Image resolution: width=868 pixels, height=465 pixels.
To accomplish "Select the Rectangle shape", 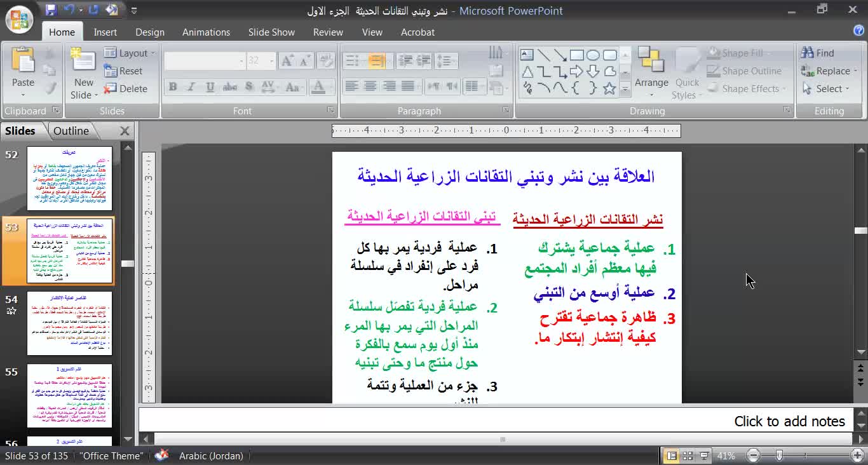I will (576, 55).
